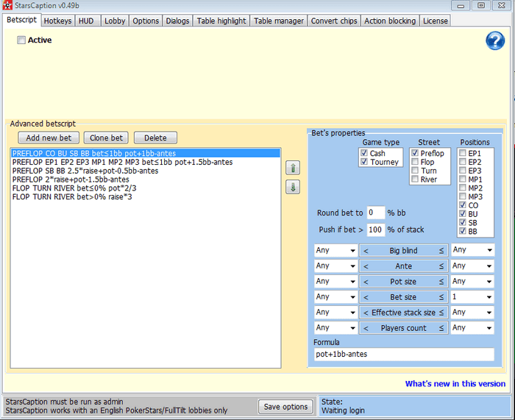The height and width of the screenshot is (420, 515).
Task: Move selected bet up with arrow button
Action: coord(292,168)
